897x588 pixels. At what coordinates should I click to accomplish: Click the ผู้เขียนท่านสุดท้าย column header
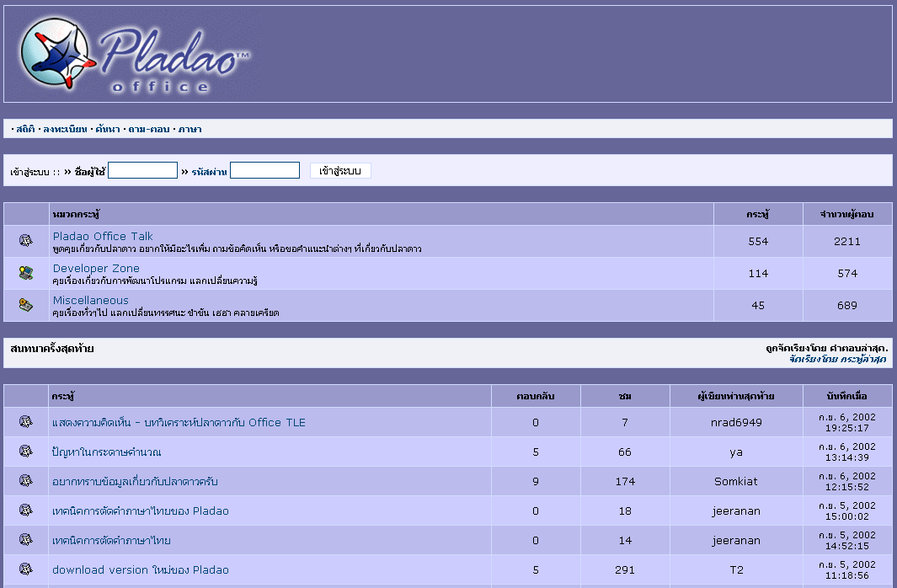736,396
